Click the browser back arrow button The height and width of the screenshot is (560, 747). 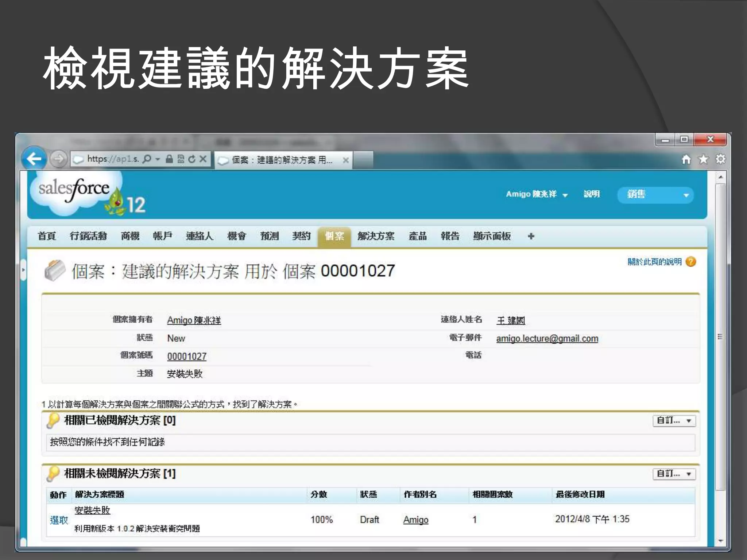click(34, 159)
